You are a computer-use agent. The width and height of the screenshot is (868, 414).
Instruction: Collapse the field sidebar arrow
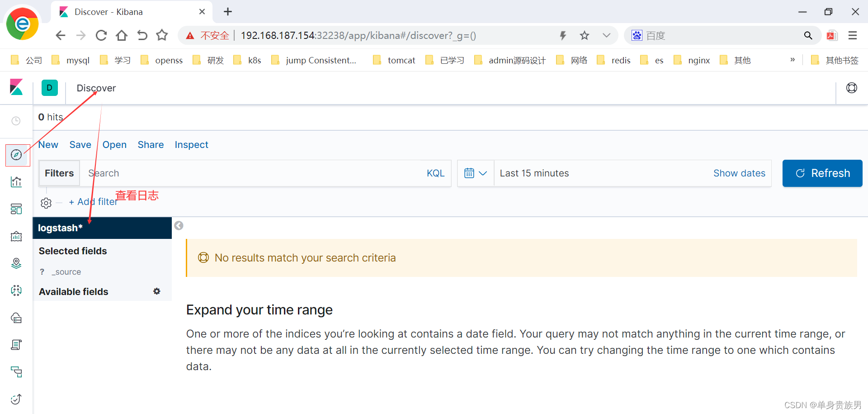click(x=179, y=225)
